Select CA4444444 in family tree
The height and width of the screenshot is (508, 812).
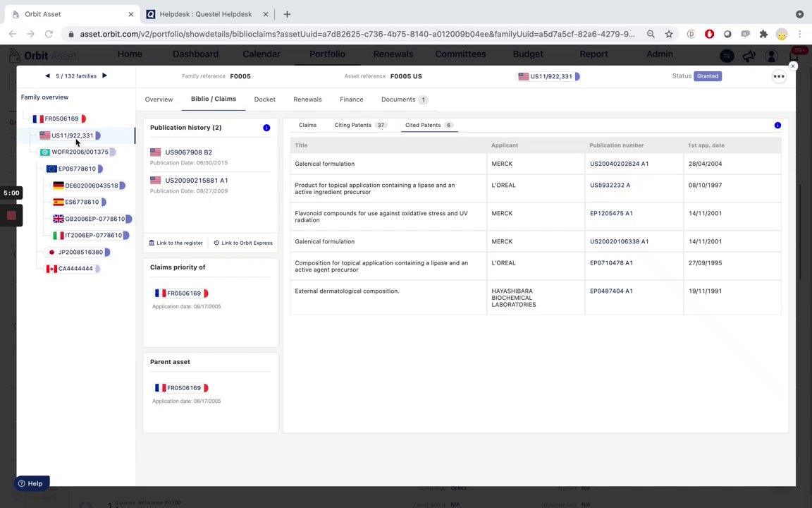[73, 269]
